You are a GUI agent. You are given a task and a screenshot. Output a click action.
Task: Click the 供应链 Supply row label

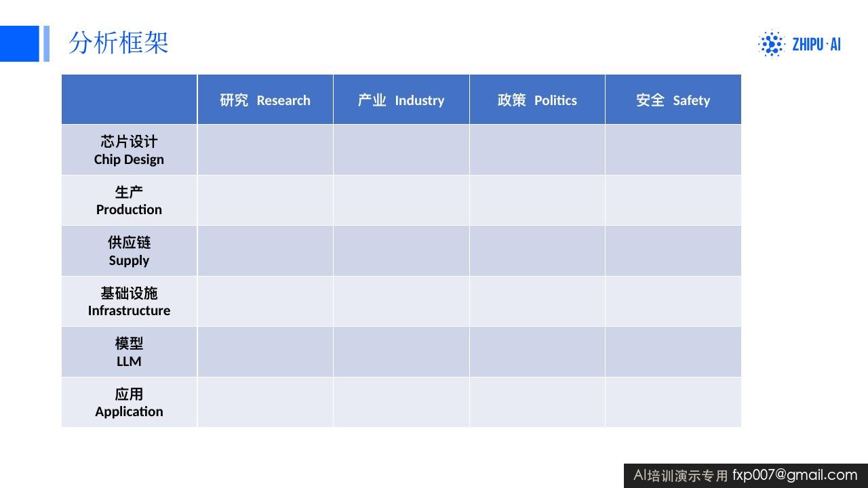(129, 251)
